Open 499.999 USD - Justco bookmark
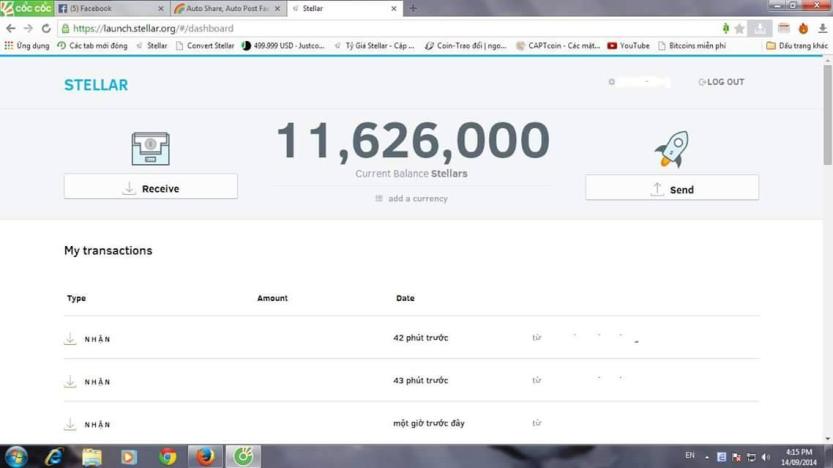Image resolution: width=833 pixels, height=468 pixels. pos(283,46)
